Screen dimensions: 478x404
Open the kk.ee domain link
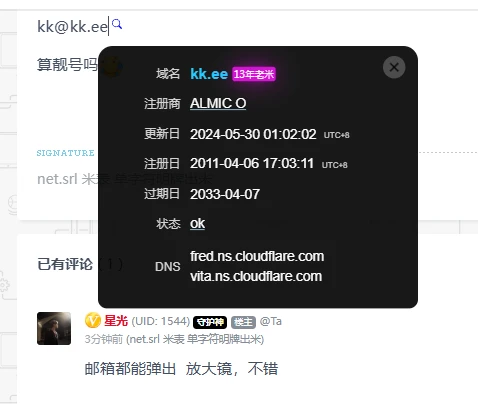(209, 74)
